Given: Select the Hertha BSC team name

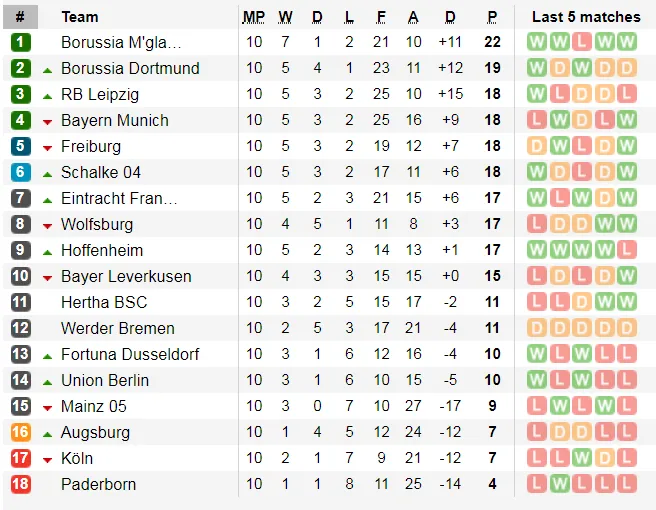Looking at the screenshot, I should (x=104, y=302).
